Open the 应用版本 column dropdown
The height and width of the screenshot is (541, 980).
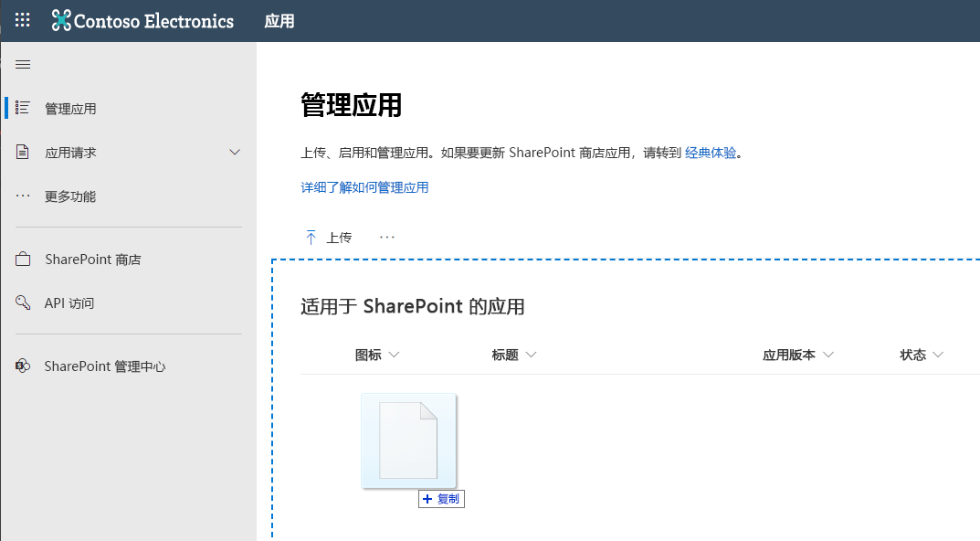[x=827, y=355]
